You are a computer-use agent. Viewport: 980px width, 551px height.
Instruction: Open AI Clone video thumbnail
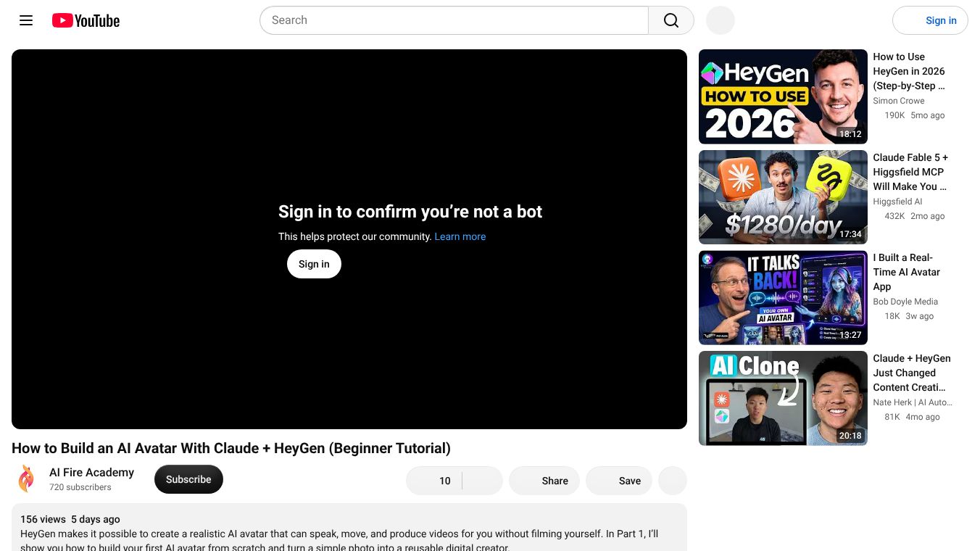pos(783,398)
